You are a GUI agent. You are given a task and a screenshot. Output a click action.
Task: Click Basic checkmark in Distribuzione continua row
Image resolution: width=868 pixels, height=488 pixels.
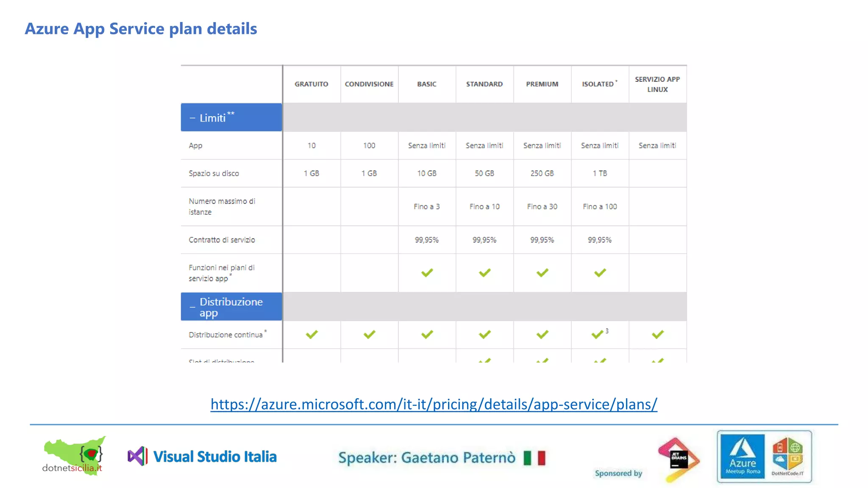(x=427, y=335)
